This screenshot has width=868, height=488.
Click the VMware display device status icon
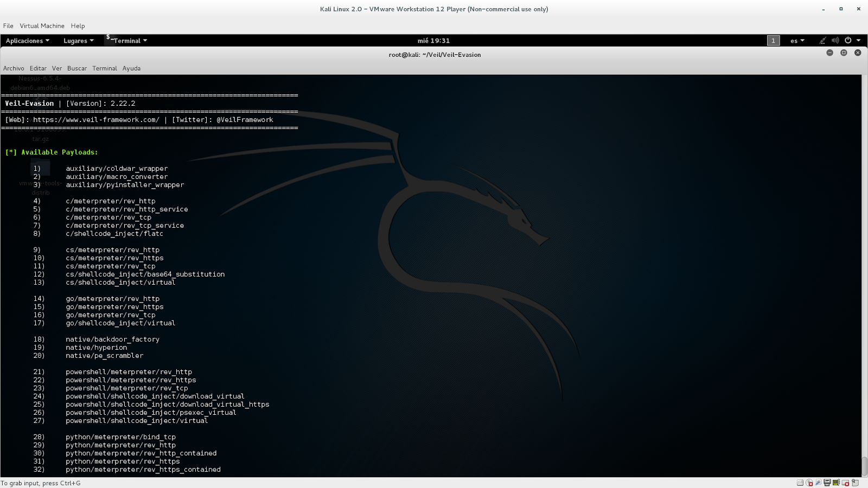coord(845,483)
